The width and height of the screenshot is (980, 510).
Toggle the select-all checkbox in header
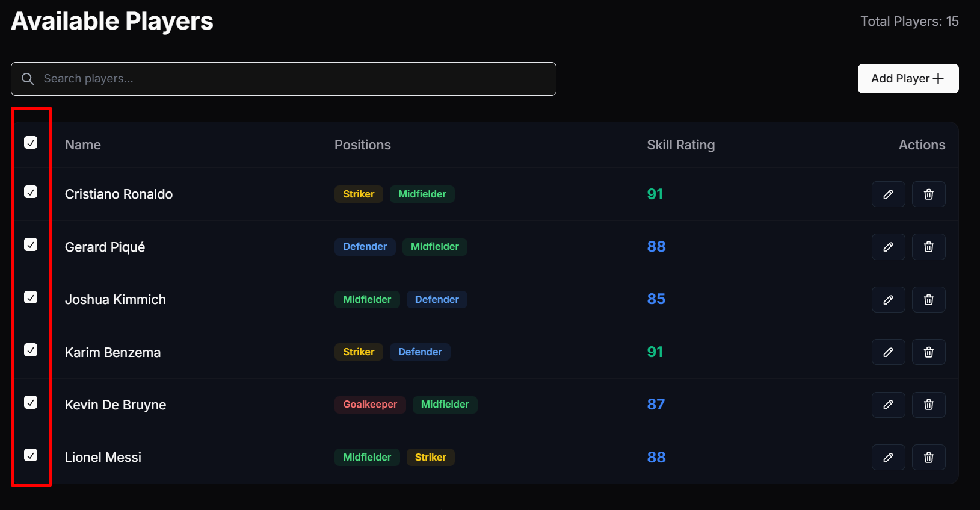click(31, 142)
